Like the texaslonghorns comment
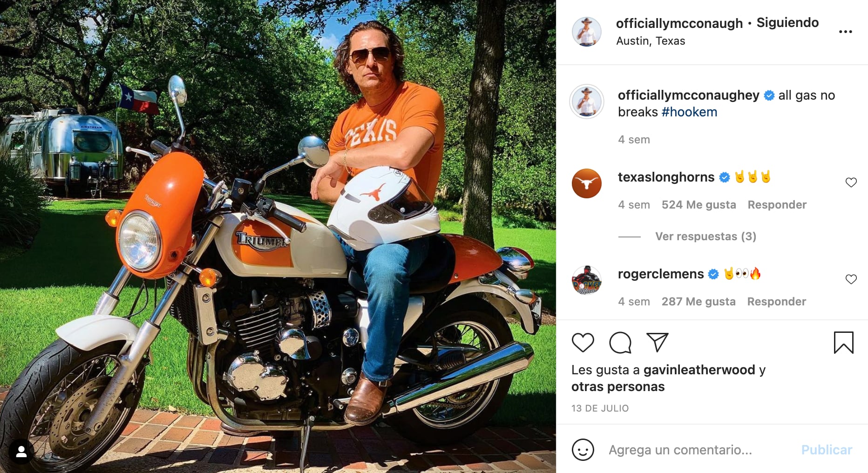 click(851, 182)
